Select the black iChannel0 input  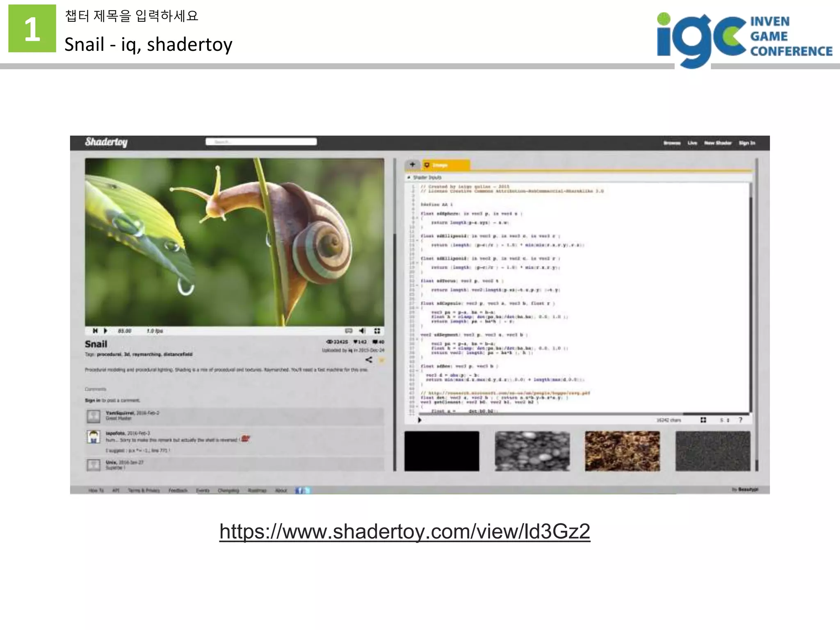(442, 451)
